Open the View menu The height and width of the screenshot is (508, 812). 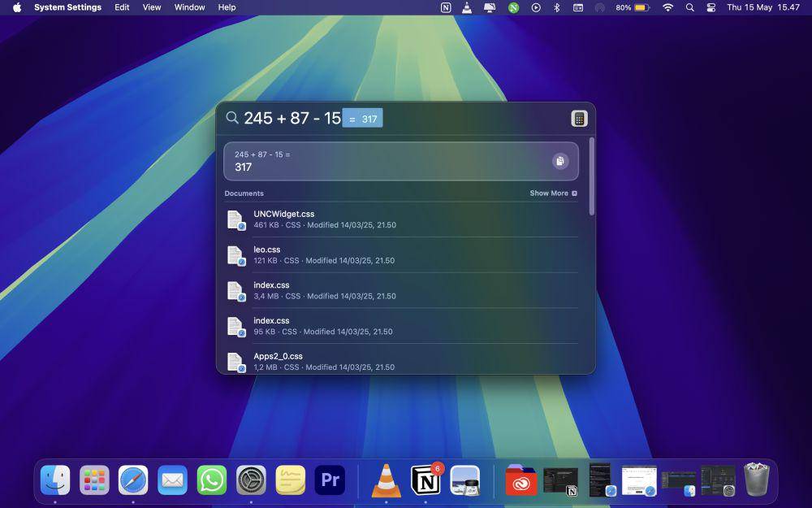point(152,7)
